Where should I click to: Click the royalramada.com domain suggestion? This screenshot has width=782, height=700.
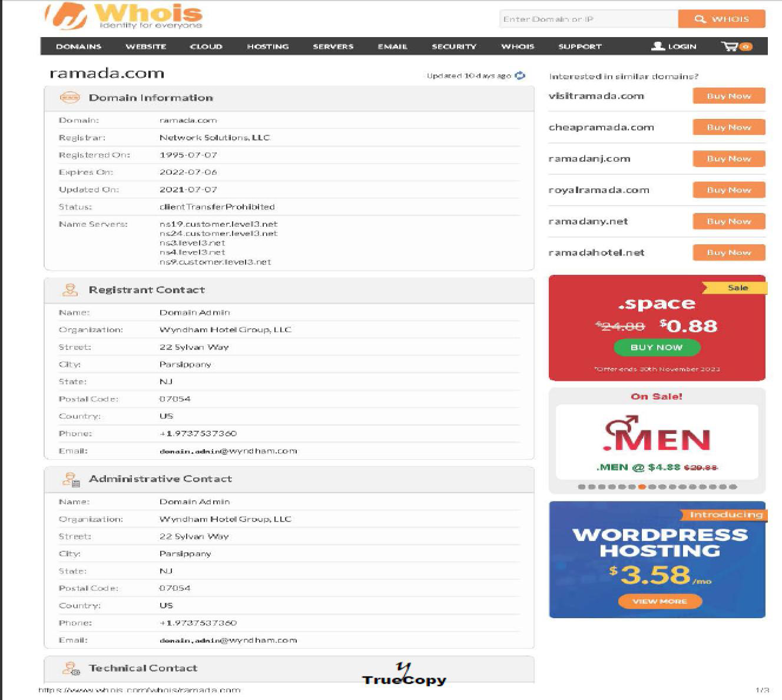point(599,190)
